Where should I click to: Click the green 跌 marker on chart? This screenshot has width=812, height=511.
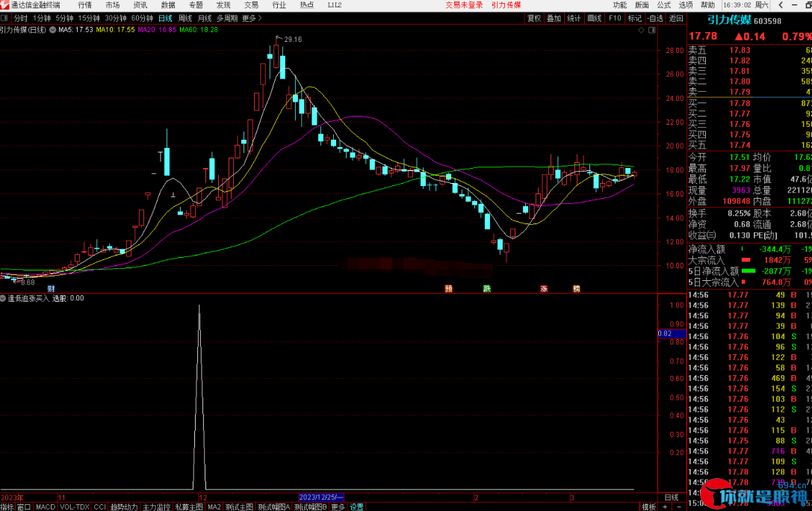[487, 288]
